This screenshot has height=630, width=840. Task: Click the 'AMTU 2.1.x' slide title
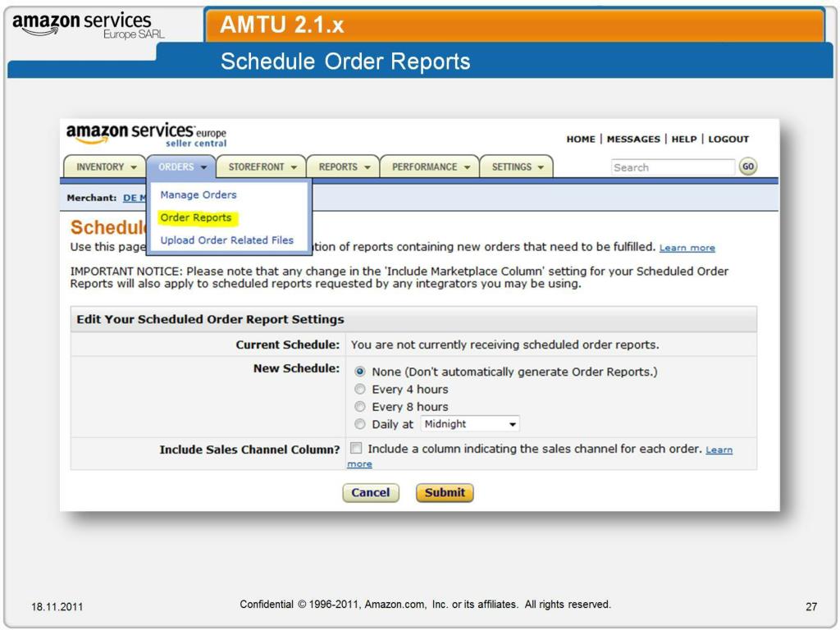click(x=282, y=25)
